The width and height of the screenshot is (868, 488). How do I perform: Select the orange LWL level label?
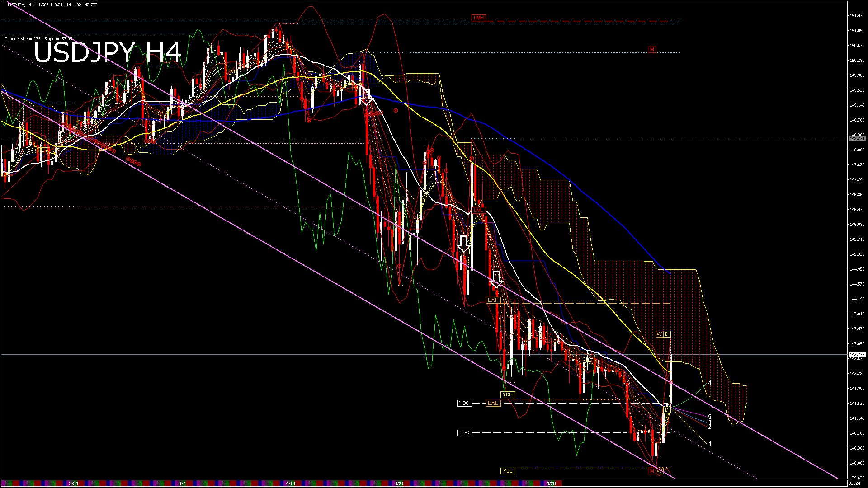point(493,403)
